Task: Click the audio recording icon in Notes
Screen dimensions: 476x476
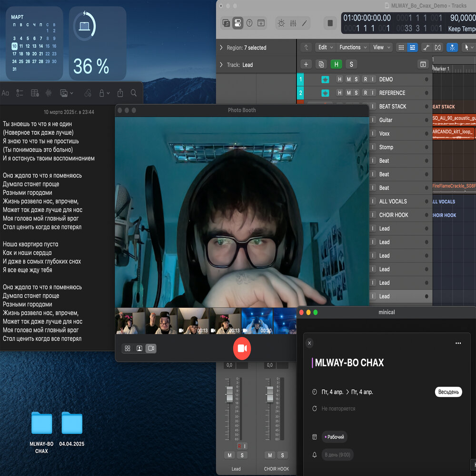Action: (48, 93)
